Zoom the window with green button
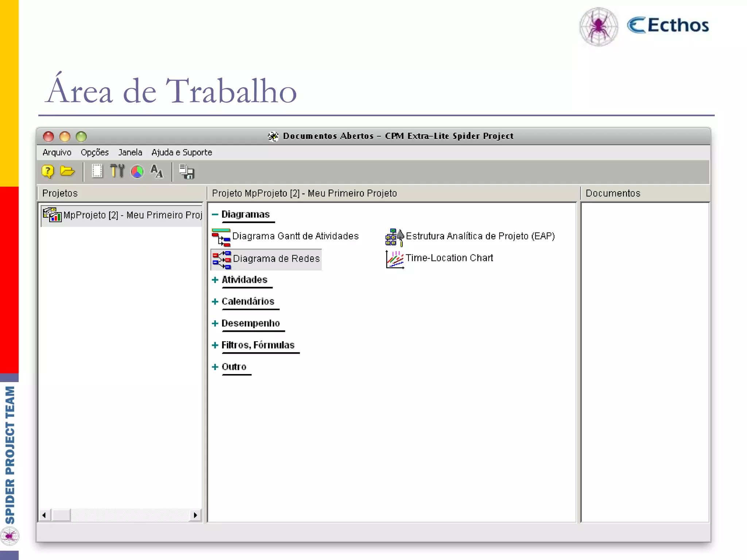 click(81, 137)
